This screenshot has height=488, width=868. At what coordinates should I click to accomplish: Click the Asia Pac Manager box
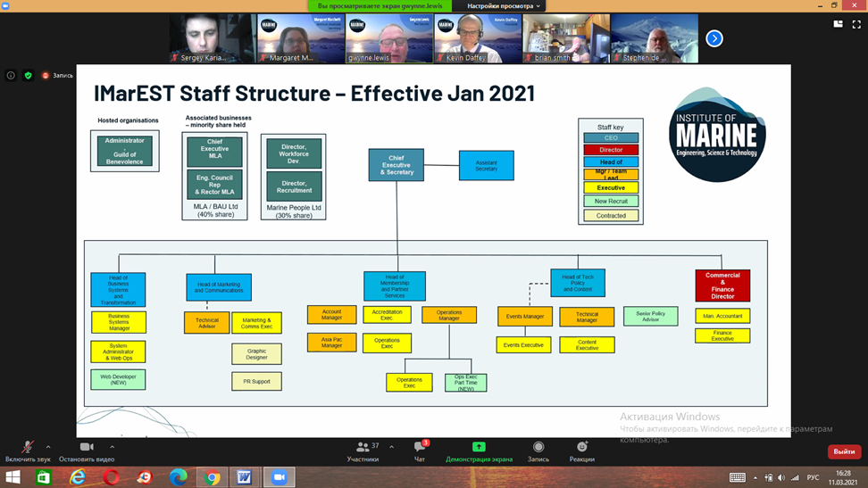point(331,342)
